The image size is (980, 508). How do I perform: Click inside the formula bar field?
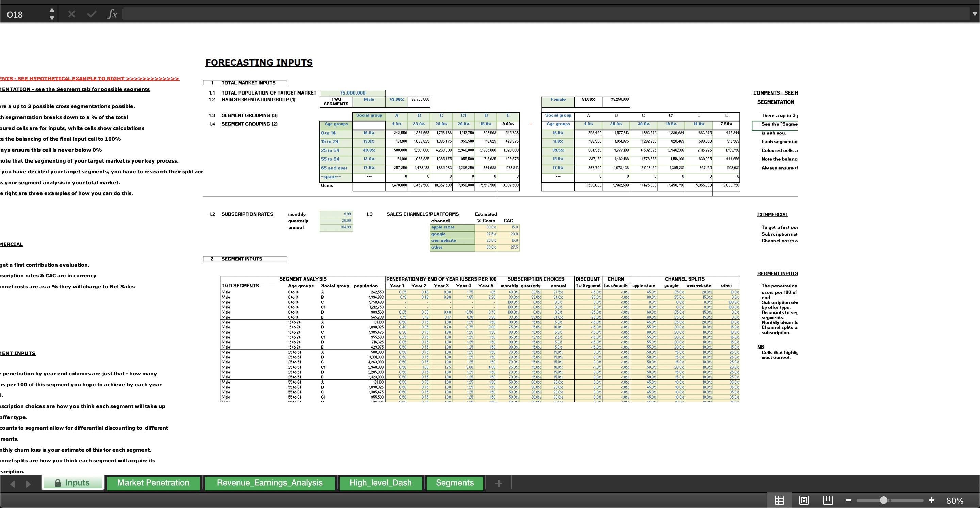pos(546,14)
